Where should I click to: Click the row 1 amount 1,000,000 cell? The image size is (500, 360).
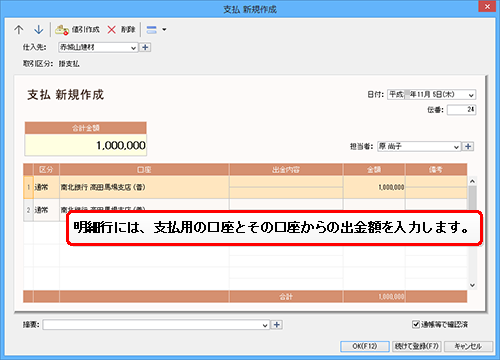(x=374, y=187)
